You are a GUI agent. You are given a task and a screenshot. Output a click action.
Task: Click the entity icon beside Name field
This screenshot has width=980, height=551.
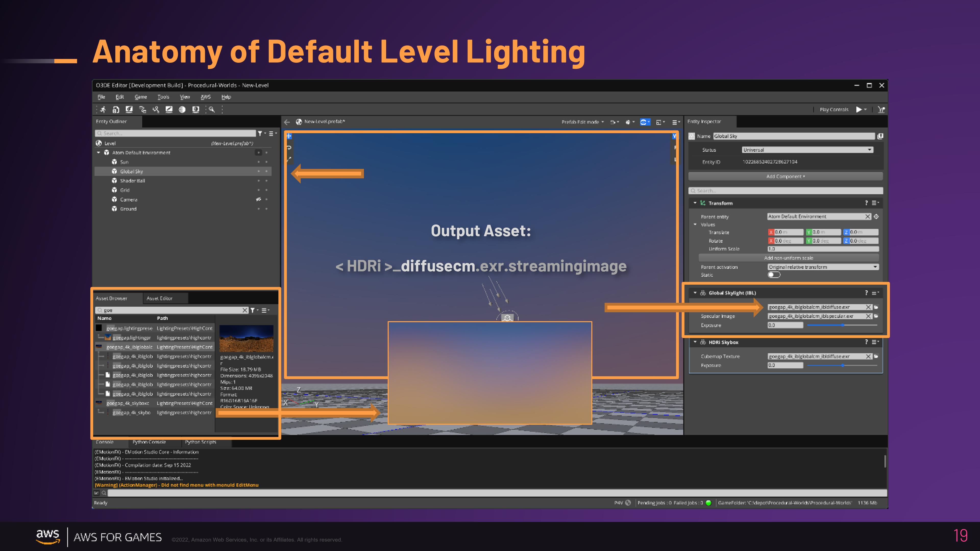point(692,136)
